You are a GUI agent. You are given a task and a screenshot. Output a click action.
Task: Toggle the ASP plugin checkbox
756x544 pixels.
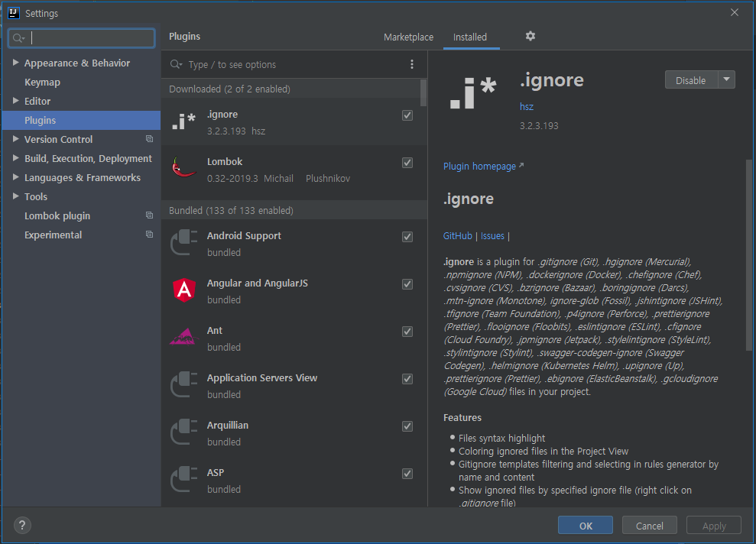pyautogui.click(x=407, y=474)
